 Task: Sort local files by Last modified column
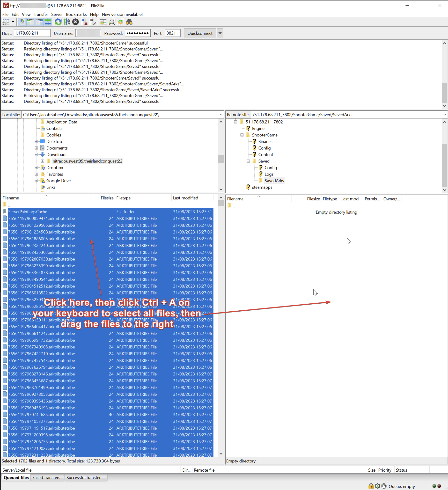tap(185, 198)
